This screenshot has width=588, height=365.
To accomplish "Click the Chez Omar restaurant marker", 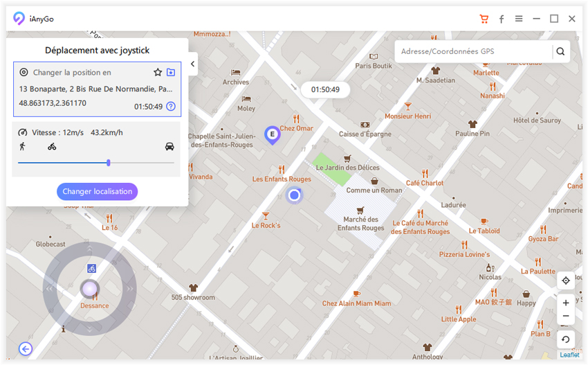I will (296, 119).
